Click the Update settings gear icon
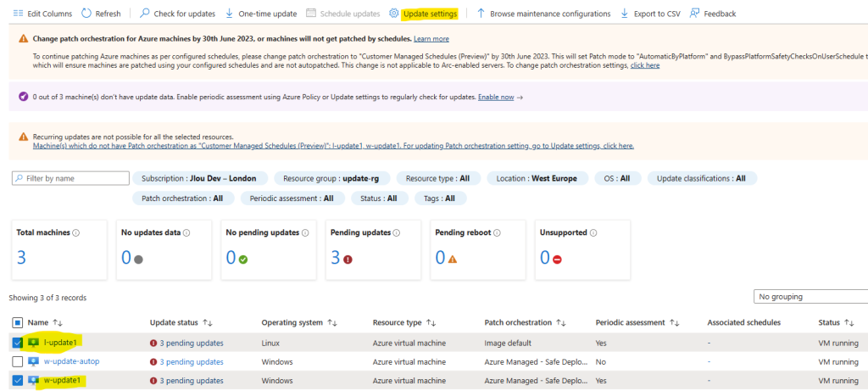Screen dimensions: 868x391 pos(394,14)
